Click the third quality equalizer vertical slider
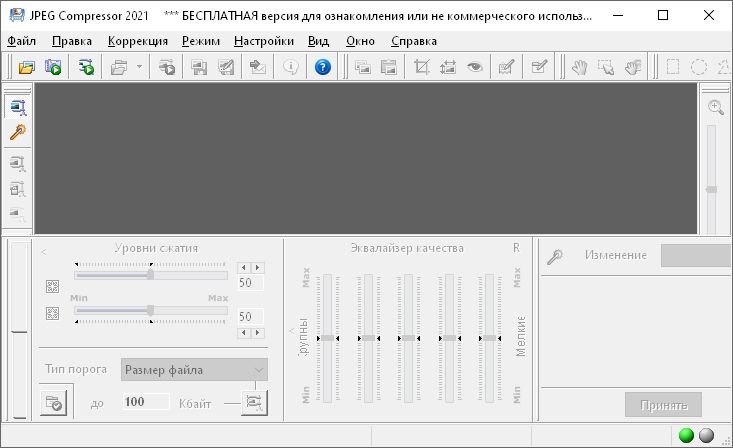The width and height of the screenshot is (733, 448). (x=408, y=338)
